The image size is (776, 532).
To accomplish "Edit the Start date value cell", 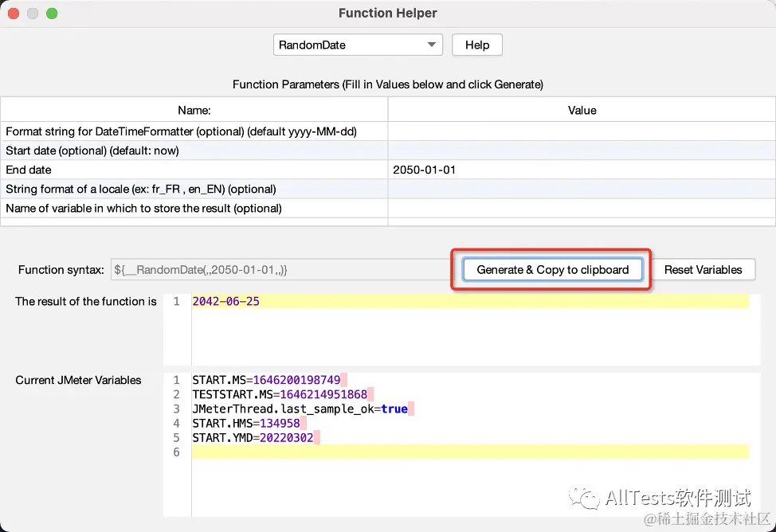I will coord(582,151).
